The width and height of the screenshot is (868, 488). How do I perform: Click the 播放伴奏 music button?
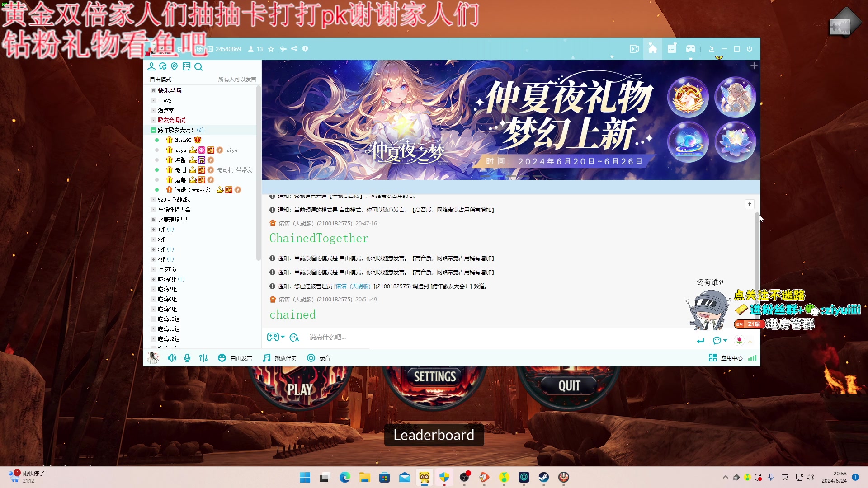[x=280, y=358]
